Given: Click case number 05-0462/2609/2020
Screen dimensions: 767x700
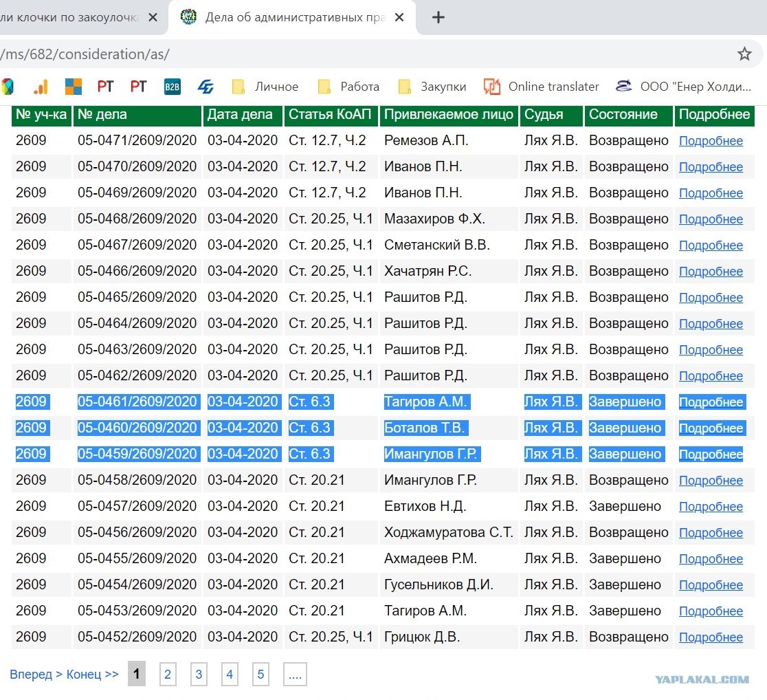Looking at the screenshot, I should pyautogui.click(x=137, y=375).
